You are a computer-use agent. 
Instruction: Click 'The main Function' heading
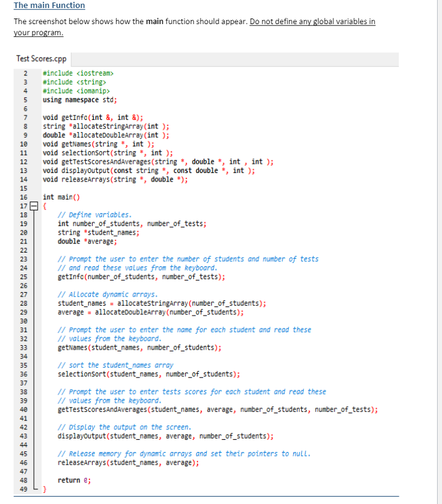(49, 5)
